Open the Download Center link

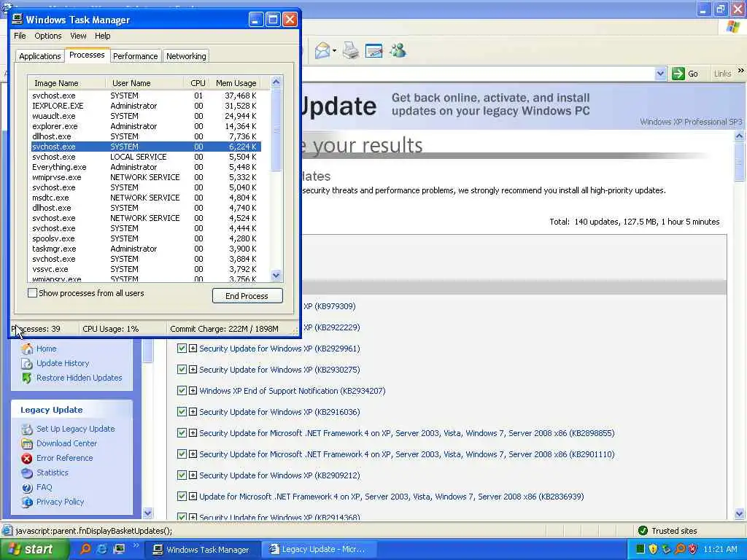pyautogui.click(x=66, y=443)
